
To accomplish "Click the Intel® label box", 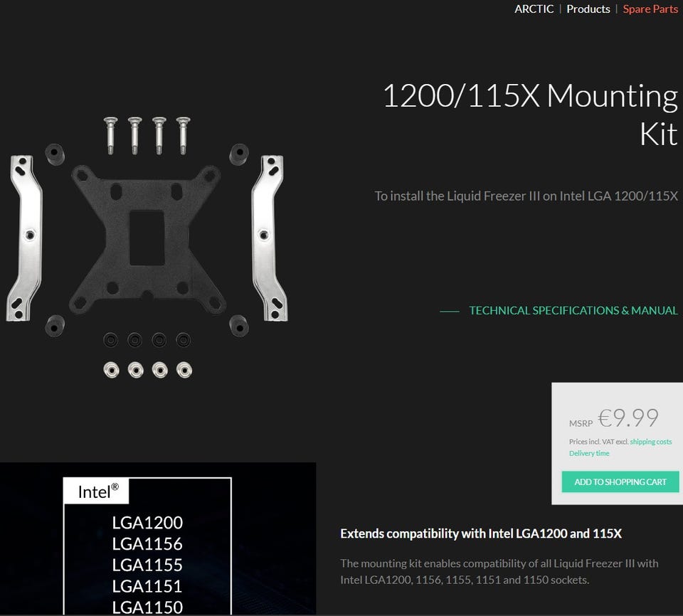I will [96, 491].
